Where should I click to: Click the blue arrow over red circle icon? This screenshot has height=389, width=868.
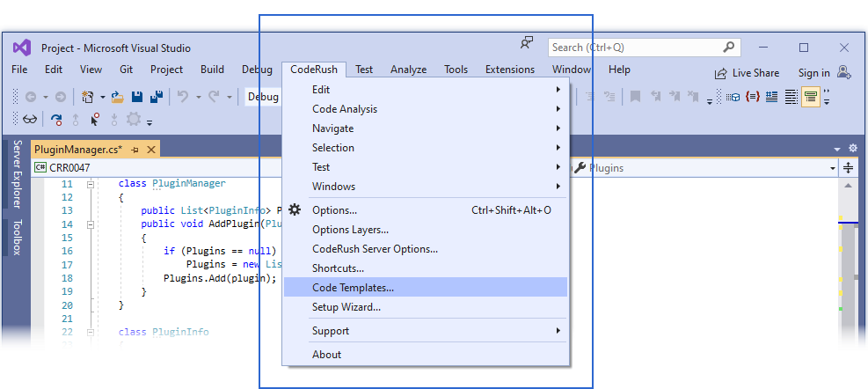point(56,119)
